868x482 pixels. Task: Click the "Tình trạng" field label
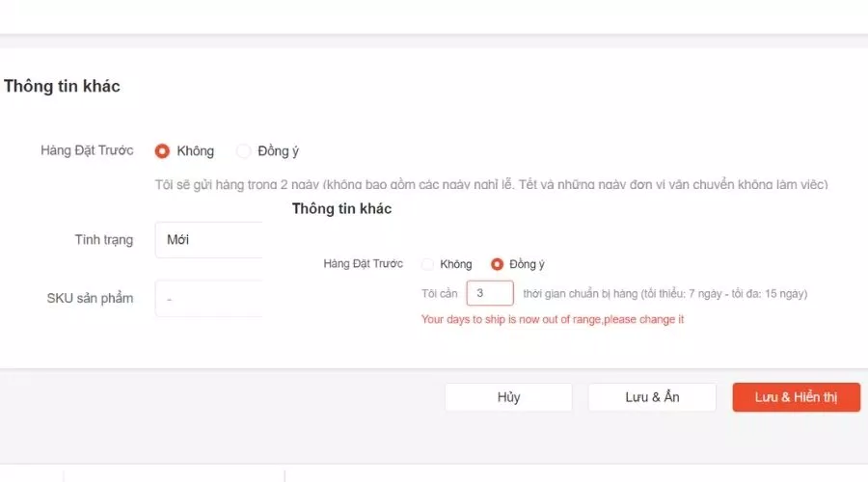[103, 240]
